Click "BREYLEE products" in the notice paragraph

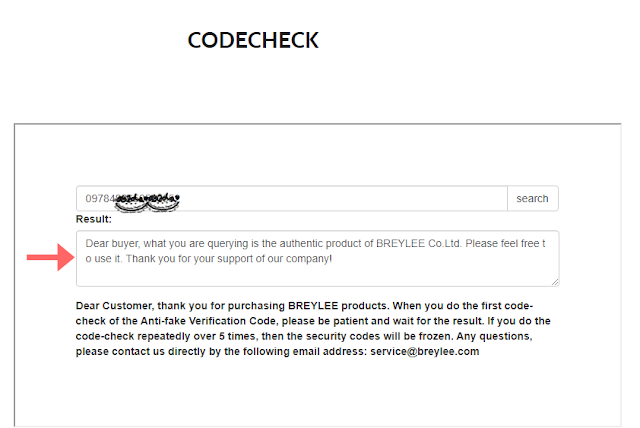click(x=338, y=306)
